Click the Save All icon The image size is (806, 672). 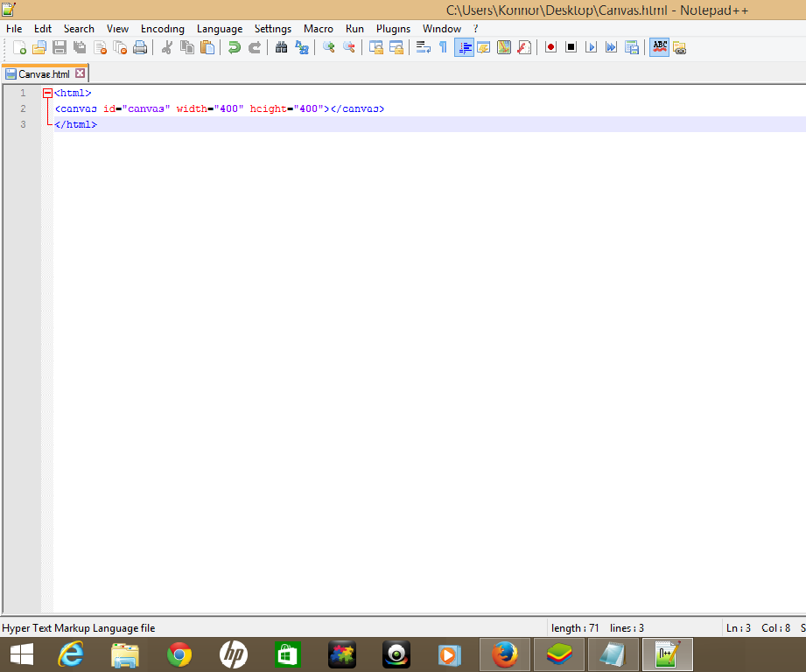79,48
